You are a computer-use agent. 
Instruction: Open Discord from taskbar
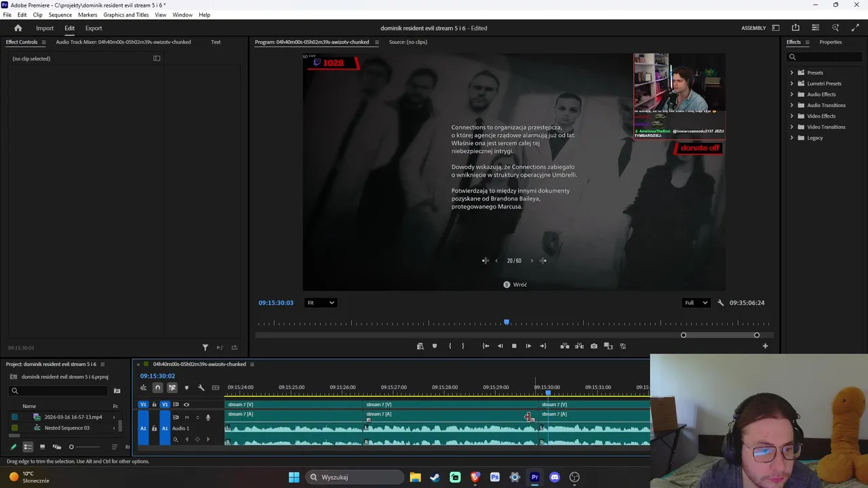click(x=555, y=477)
